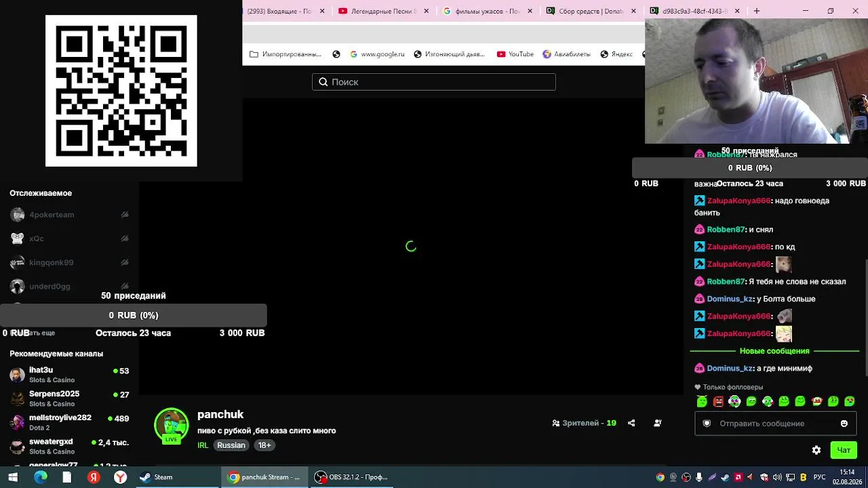This screenshot has height=488, width=868.
Task: Open the 4pokerteam followed channel
Action: pos(69,215)
